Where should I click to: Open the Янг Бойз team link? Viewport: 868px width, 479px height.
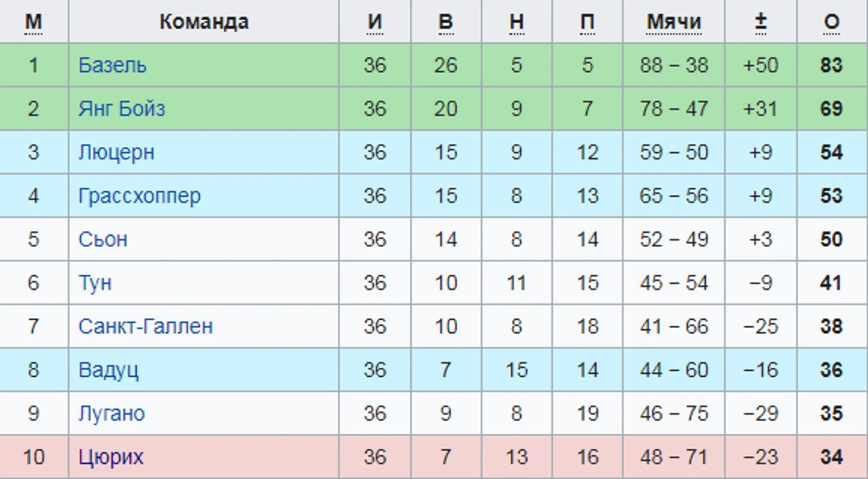pyautogui.click(x=122, y=109)
